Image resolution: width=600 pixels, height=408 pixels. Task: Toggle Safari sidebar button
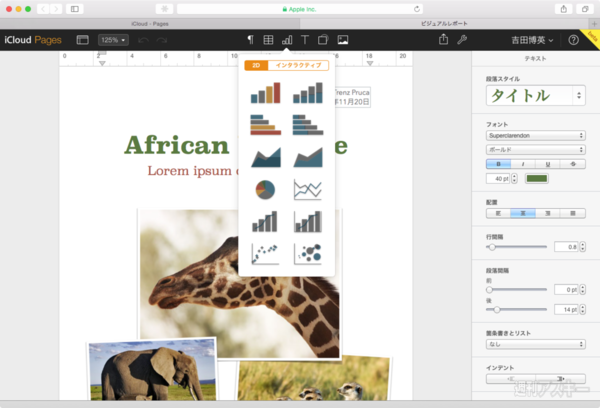(x=75, y=9)
